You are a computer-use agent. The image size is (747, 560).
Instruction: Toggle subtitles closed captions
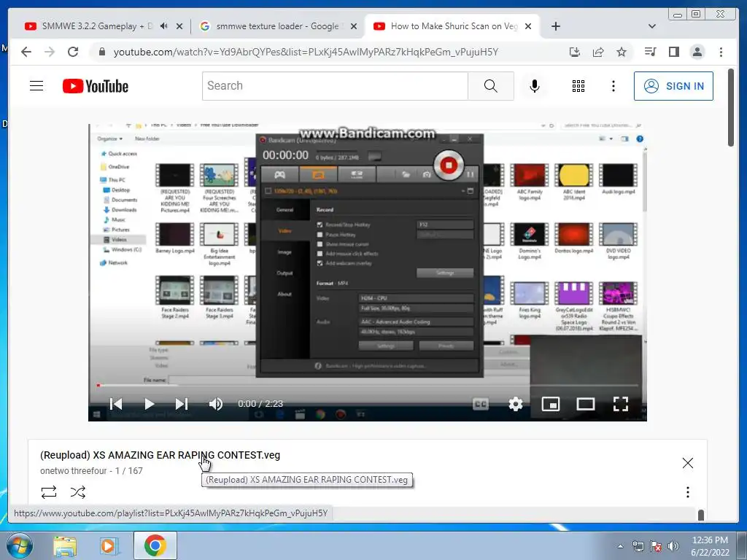click(480, 404)
